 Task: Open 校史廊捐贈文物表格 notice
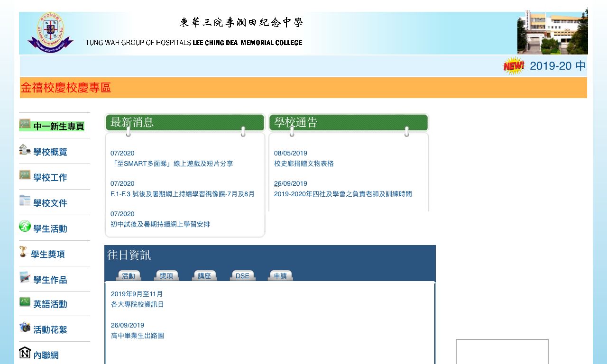tap(303, 164)
